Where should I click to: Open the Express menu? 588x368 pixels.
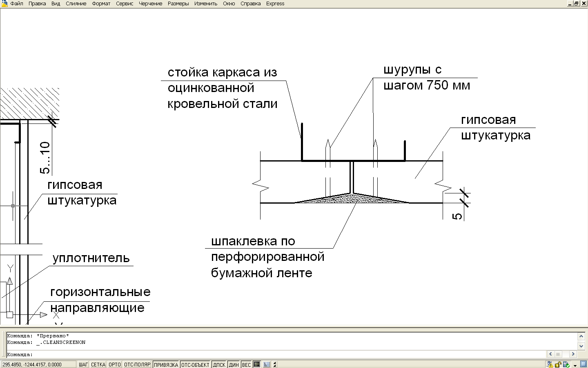pyautogui.click(x=275, y=4)
